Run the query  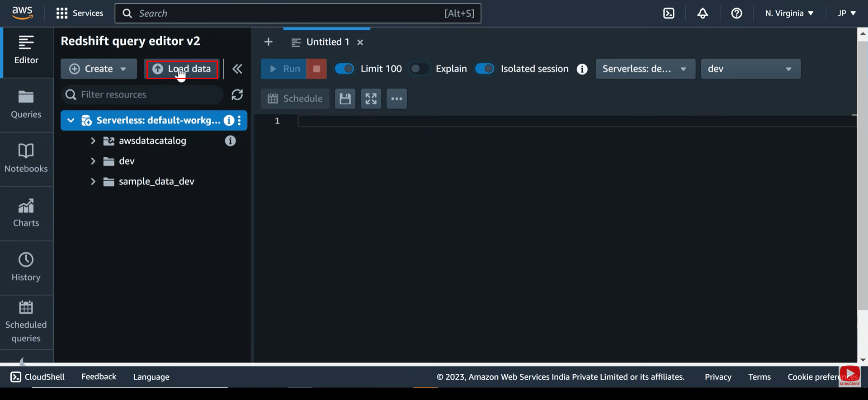(x=284, y=69)
